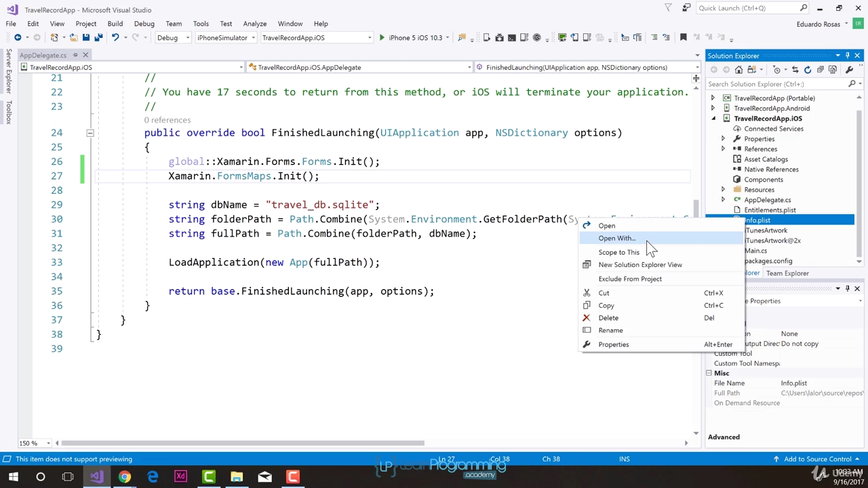Viewport: 868px width, 488px height.
Task: Expand the References node
Action: point(723,149)
